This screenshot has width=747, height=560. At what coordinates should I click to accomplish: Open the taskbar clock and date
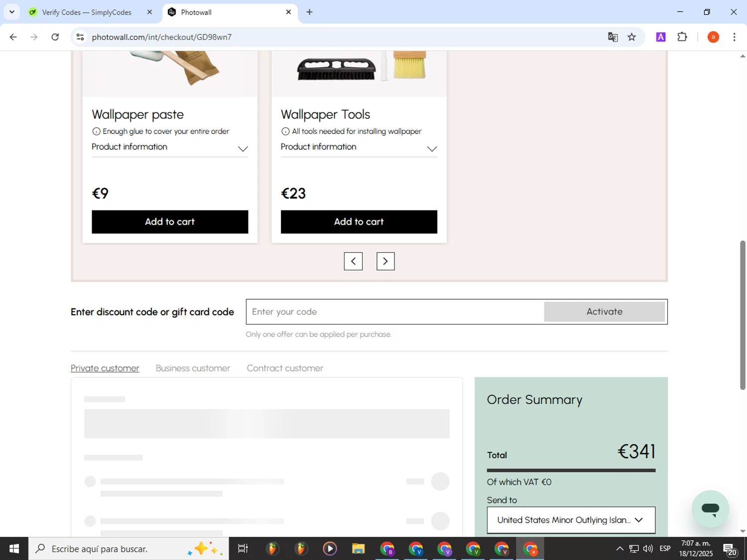[696, 549]
